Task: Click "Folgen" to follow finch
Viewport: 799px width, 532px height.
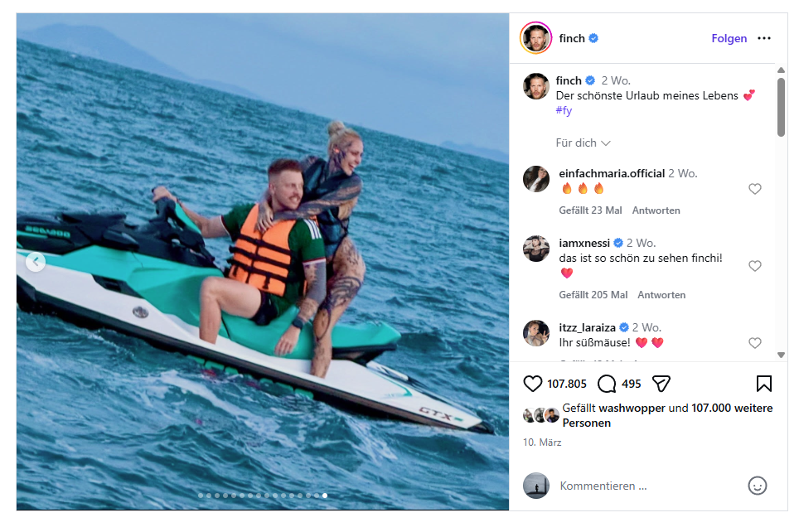Action: tap(729, 38)
